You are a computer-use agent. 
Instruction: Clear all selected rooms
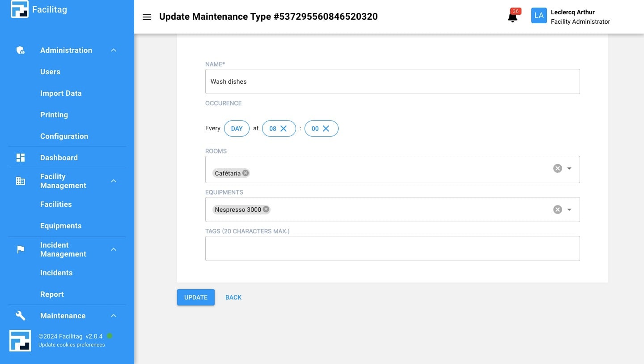click(557, 168)
